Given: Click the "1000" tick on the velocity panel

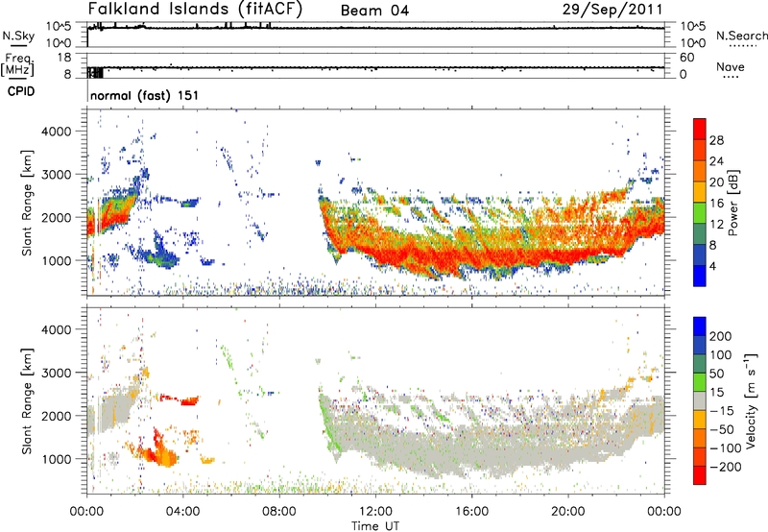Looking at the screenshot, I should point(57,459).
